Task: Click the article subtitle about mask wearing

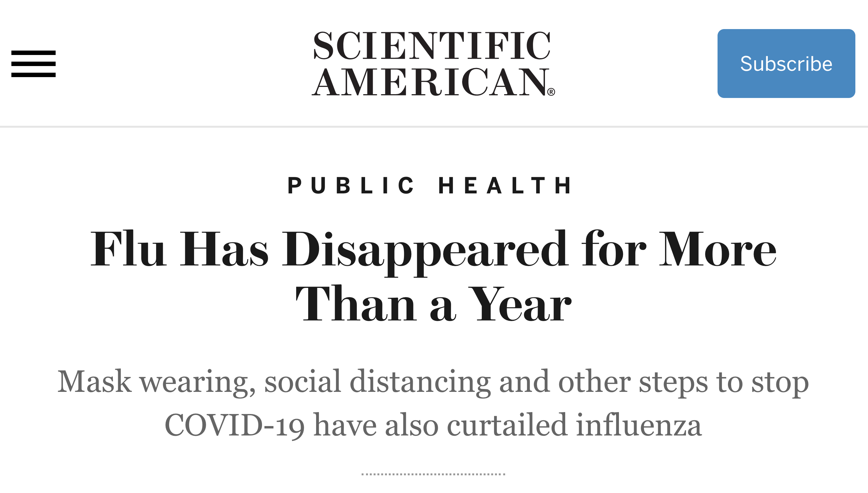Action: pyautogui.click(x=433, y=403)
